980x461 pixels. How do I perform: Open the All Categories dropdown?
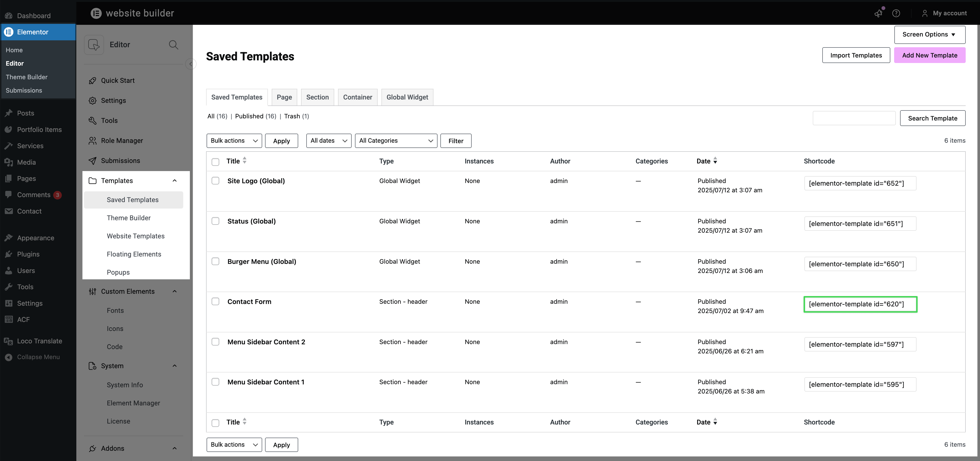(x=396, y=141)
